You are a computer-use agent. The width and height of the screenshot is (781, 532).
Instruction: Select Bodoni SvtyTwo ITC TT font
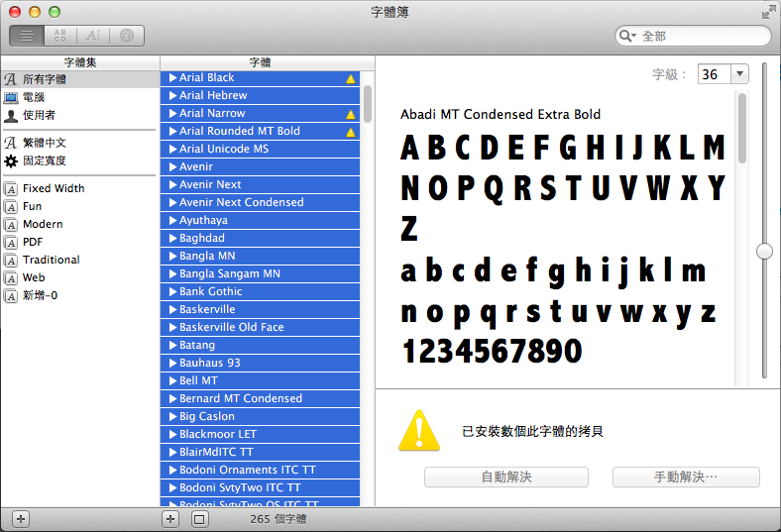click(260, 487)
